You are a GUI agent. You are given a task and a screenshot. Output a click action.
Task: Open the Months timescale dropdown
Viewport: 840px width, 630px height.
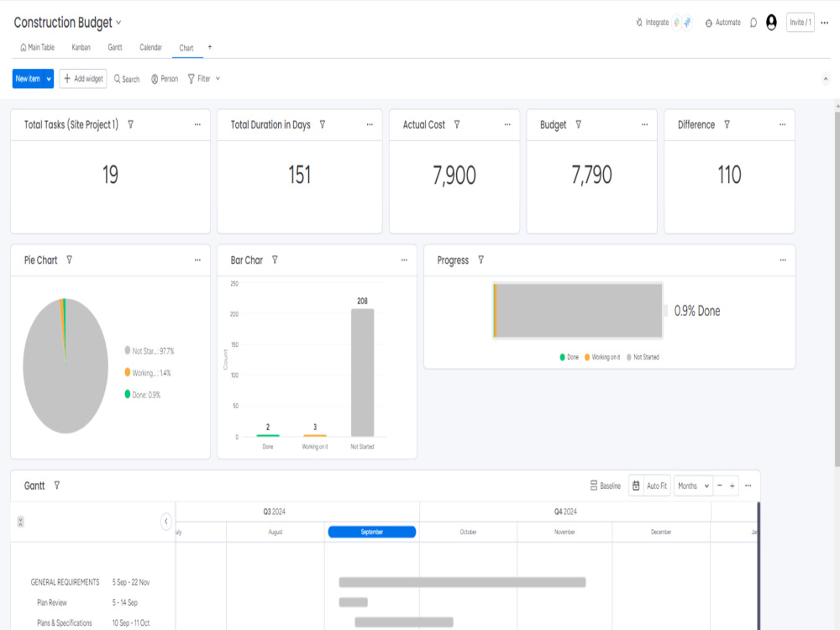point(693,486)
